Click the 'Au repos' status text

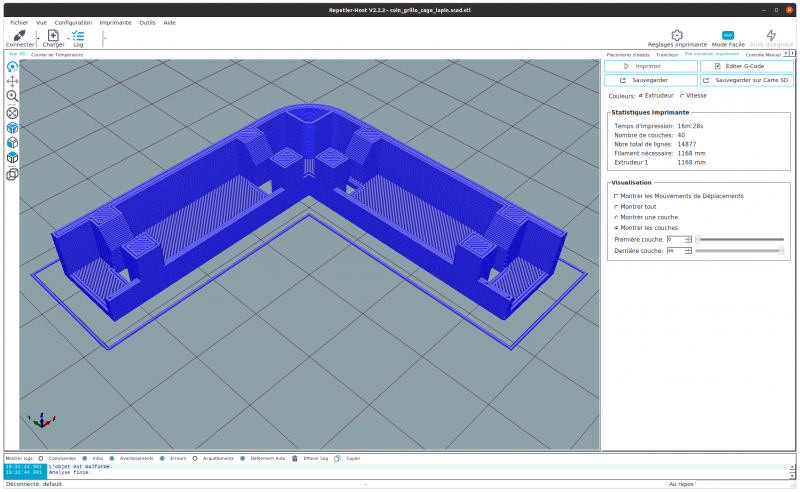pos(681,484)
